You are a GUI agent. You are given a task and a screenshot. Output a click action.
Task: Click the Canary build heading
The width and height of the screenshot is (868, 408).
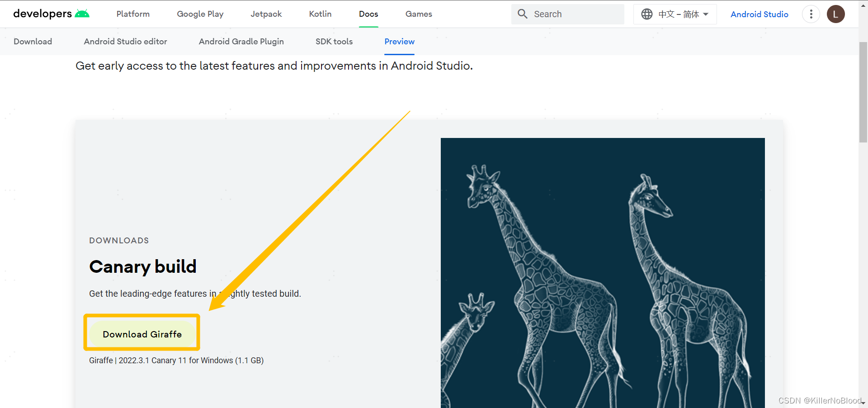143,266
